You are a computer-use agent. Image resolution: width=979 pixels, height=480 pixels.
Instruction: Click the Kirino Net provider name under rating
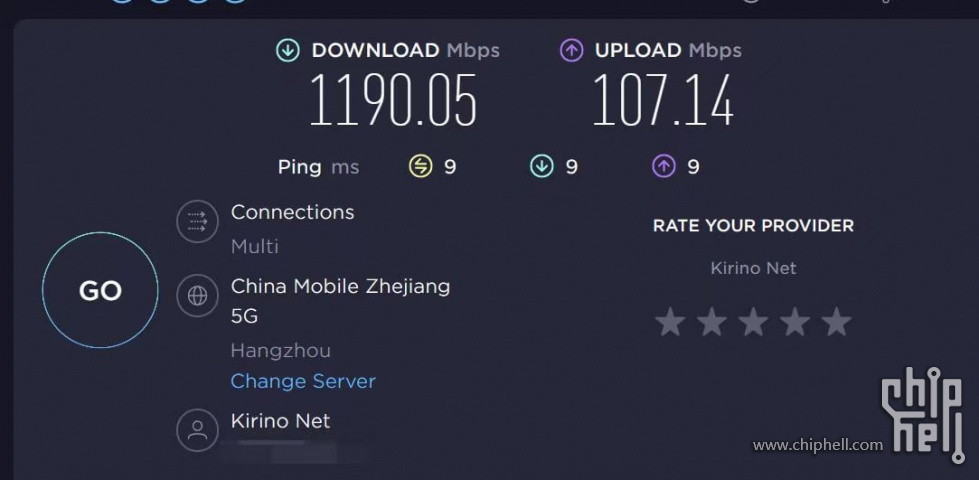[x=753, y=268]
